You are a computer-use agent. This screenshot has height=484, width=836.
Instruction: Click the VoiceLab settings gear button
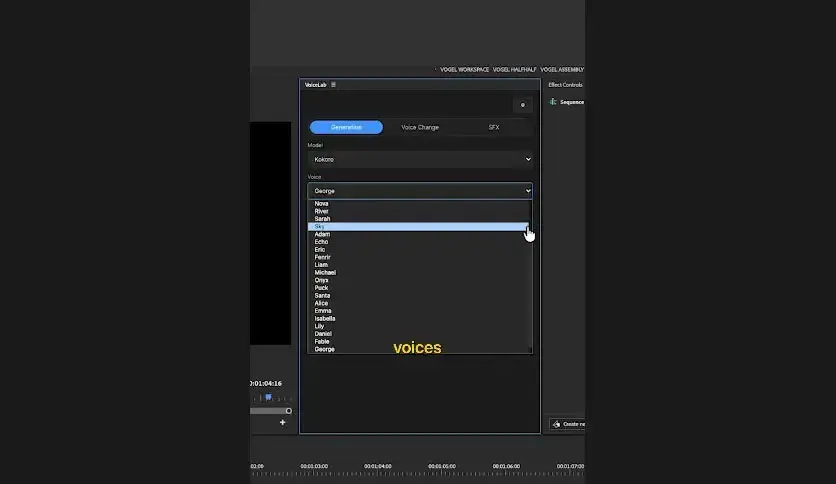pos(522,105)
